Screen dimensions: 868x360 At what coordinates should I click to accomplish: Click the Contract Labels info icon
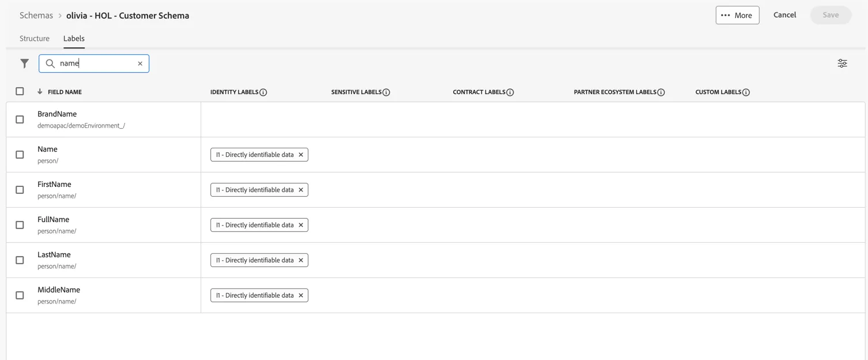click(x=510, y=92)
